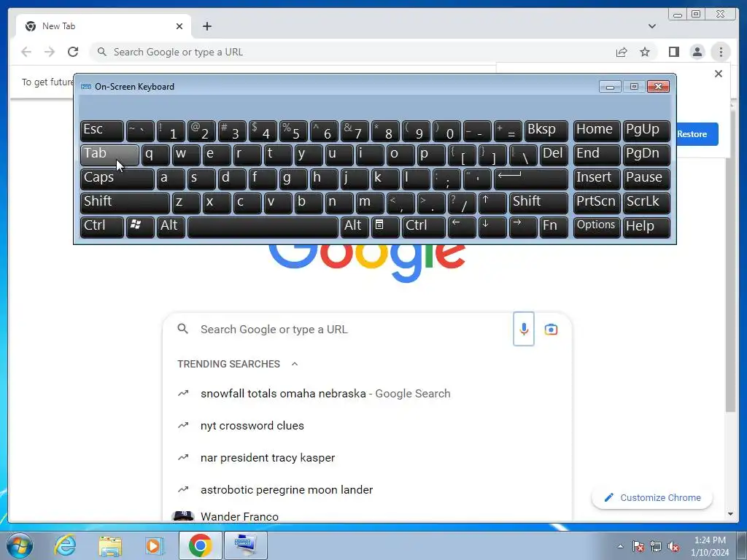The height and width of the screenshot is (560, 747).
Task: Open Internet Explorer from taskbar
Action: coord(65,545)
